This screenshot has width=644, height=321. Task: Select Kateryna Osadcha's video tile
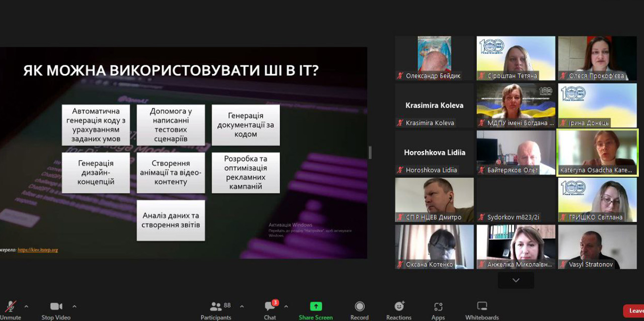click(597, 152)
